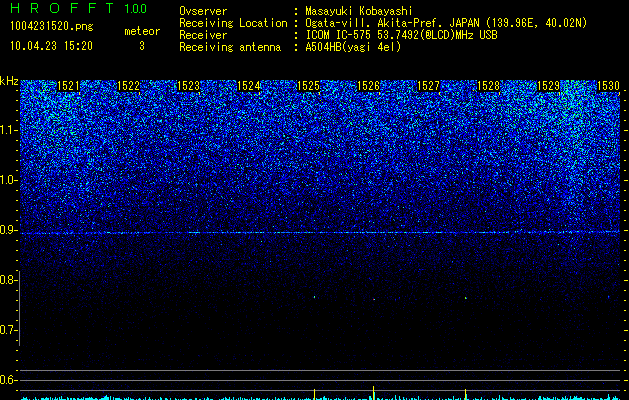
Task: Click the 'Receiving Location' label
Action: [x=233, y=23]
